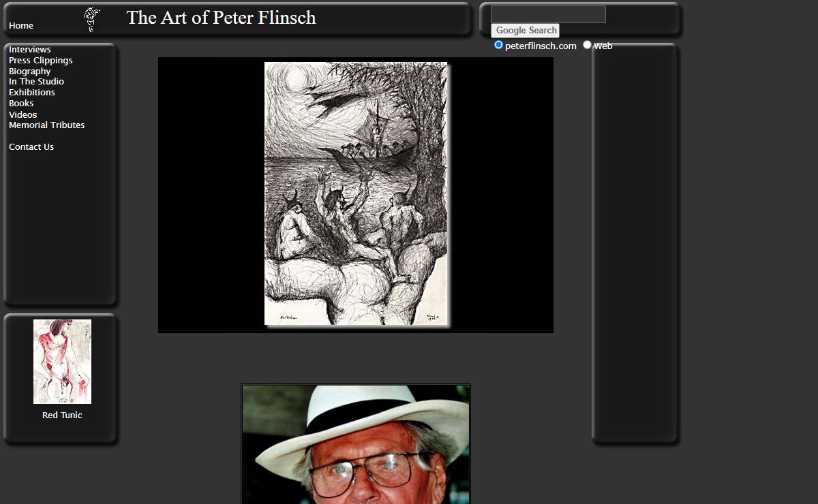Open the Interviews page
The height and width of the screenshot is (504, 818).
30,50
